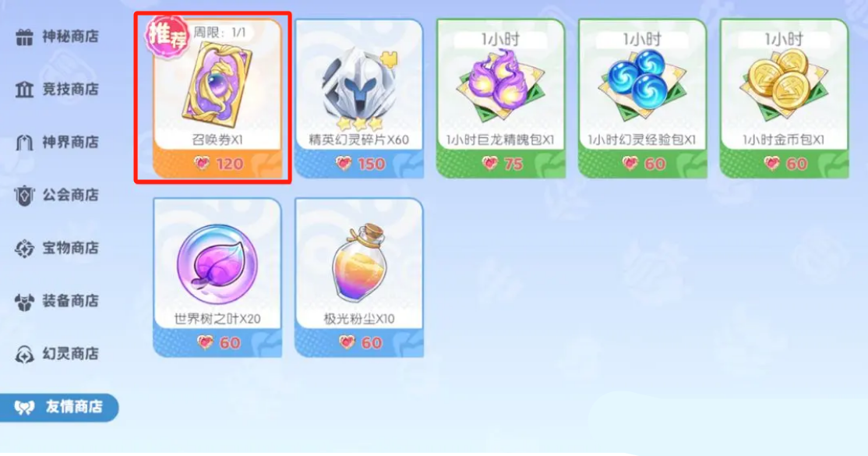868x456 pixels.
Task: Select the 世界树之叶 purple leaf icon
Action: 217,263
